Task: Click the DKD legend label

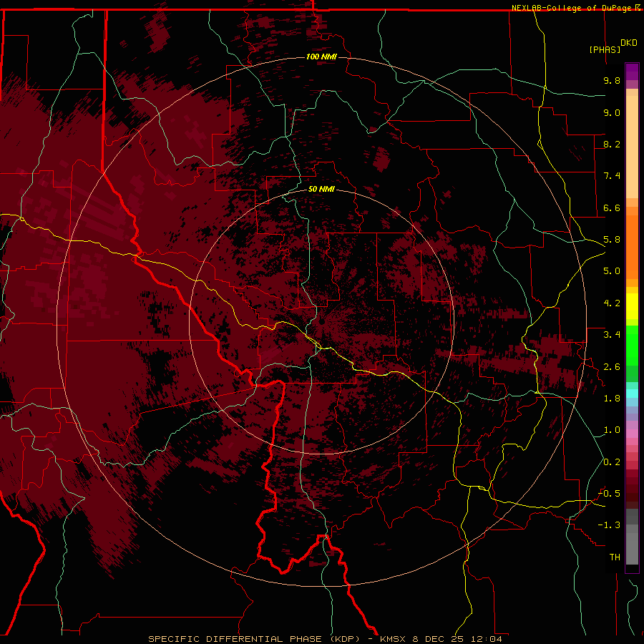Action: tap(628, 42)
